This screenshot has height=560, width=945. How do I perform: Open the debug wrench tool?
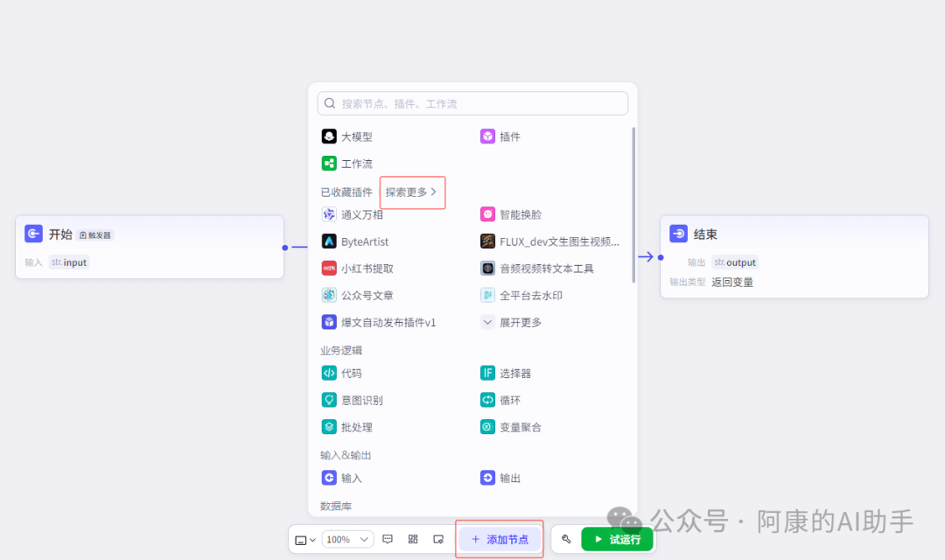pos(566,539)
